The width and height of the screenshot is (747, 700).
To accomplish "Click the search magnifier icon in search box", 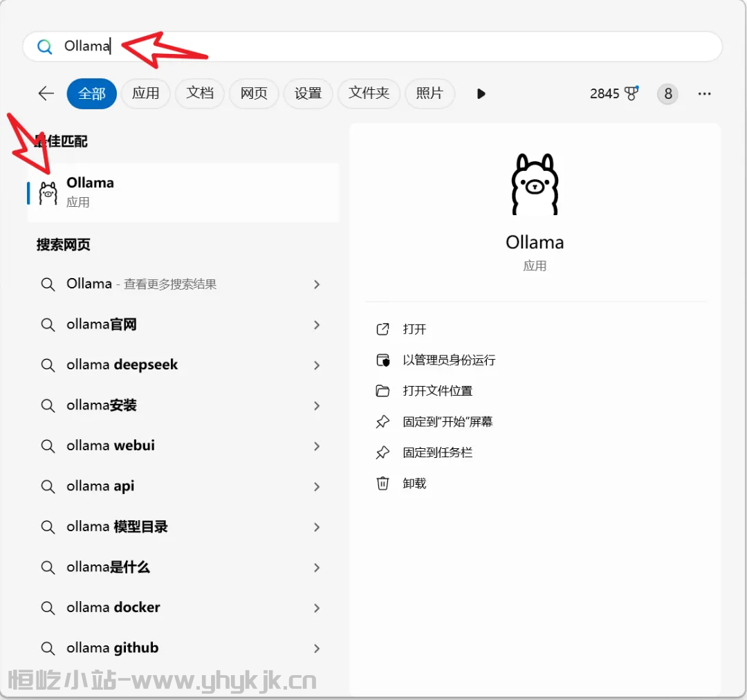I will (x=44, y=47).
